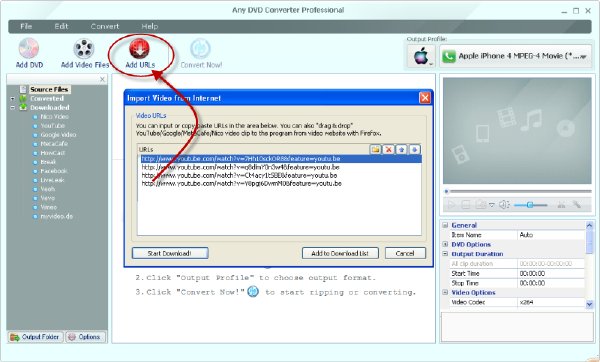This screenshot has height=362, width=600.
Task: Select the highlighted first YouTube URL
Action: point(281,159)
